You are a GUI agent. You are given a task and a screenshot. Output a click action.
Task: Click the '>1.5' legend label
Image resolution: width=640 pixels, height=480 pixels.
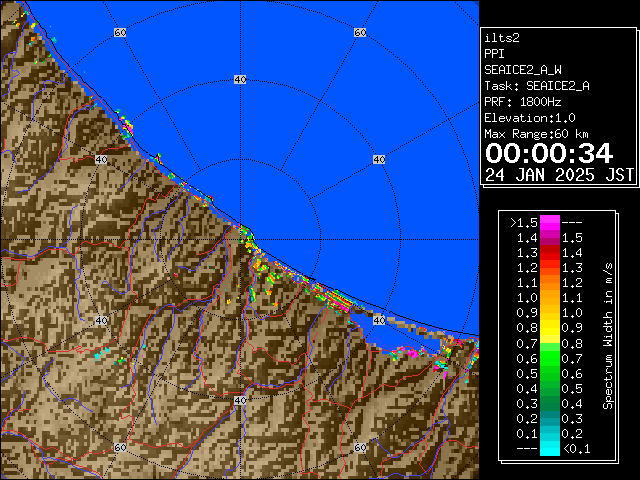click(524, 223)
